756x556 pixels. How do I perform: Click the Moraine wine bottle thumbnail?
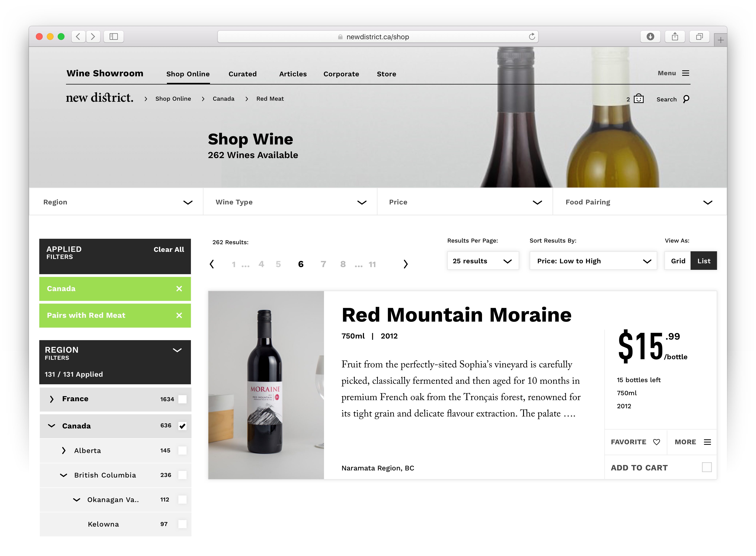pyautogui.click(x=266, y=385)
